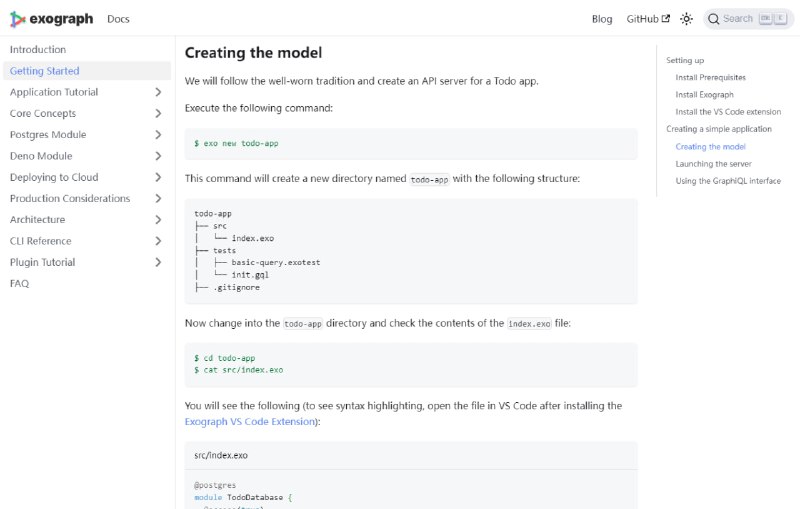The width and height of the screenshot is (800, 509).
Task: Follow the Exograph VS Code Extension link
Action: pyautogui.click(x=249, y=422)
